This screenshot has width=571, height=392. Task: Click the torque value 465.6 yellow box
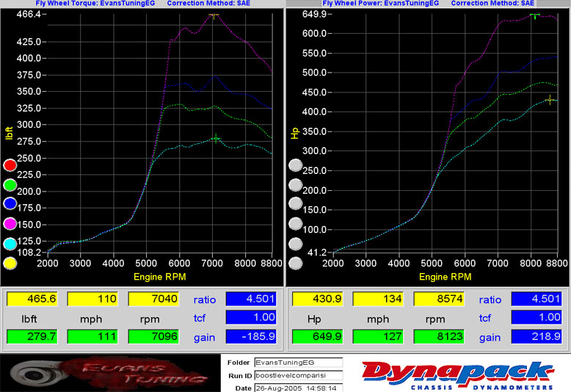[x=32, y=299]
